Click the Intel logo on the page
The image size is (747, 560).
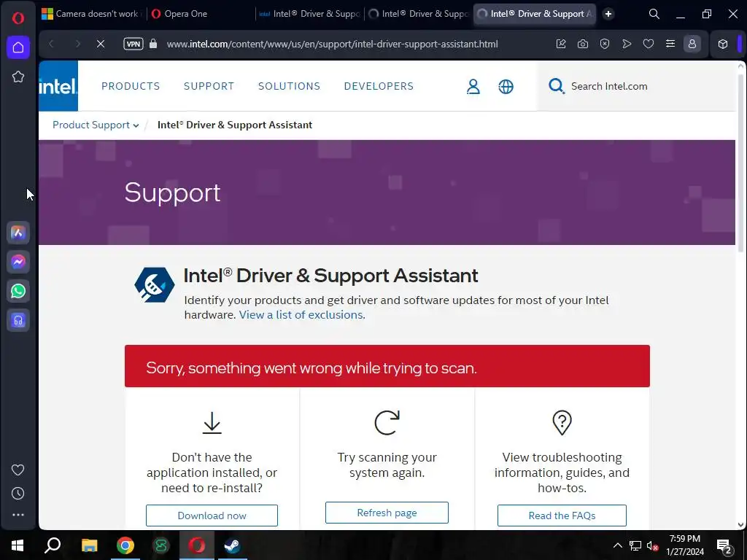pos(58,86)
